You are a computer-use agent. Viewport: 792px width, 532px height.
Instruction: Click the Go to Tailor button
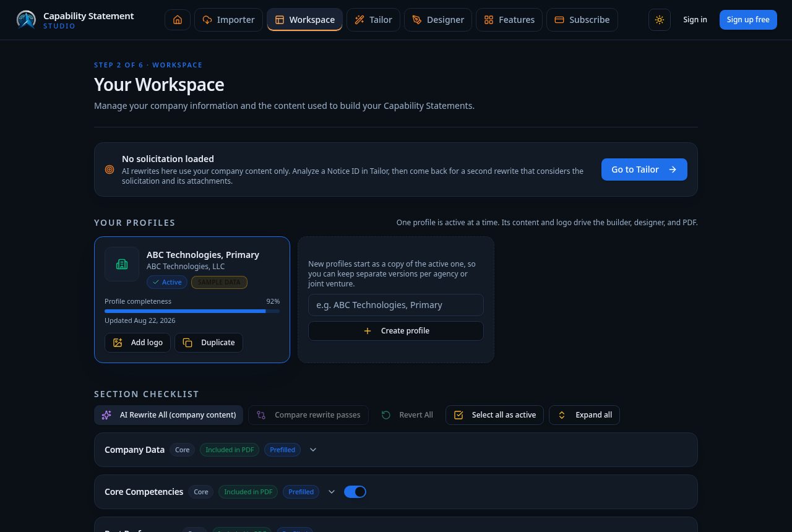644,169
